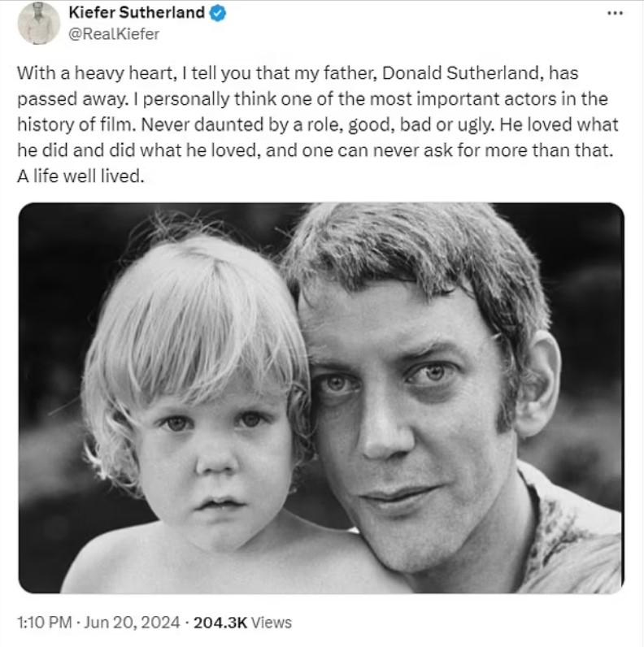
Task: Open the attached black-and-white photo
Action: [321, 397]
